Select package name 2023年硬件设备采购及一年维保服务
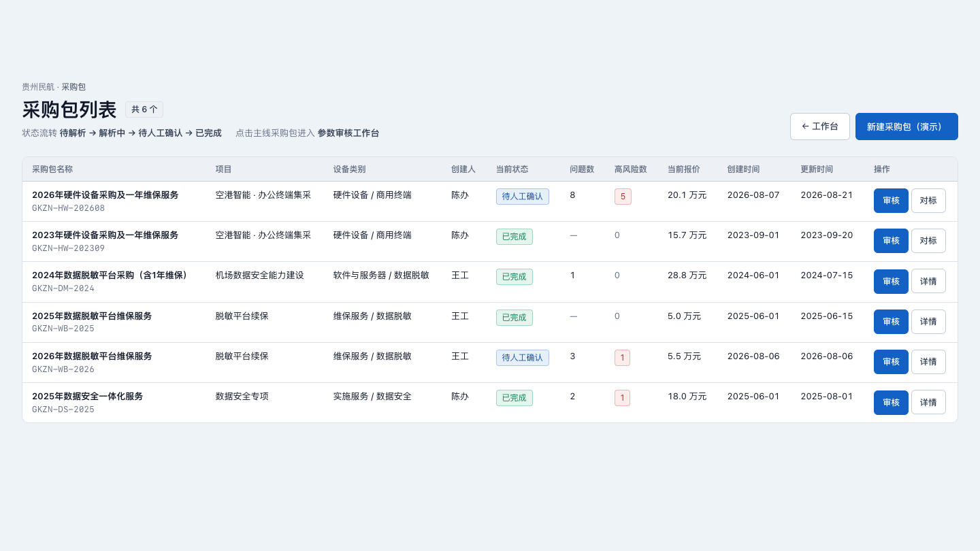This screenshot has height=551, width=980. (x=105, y=235)
